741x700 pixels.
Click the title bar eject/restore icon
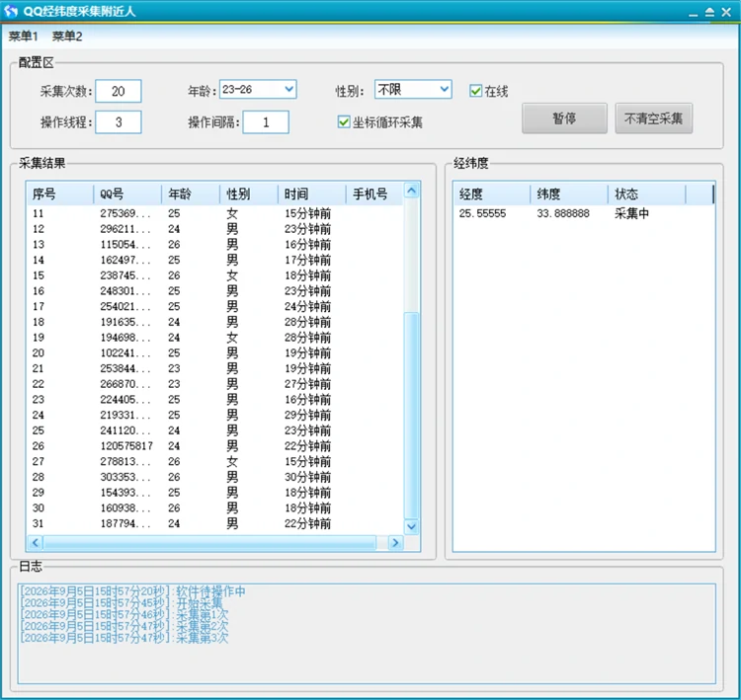coord(709,12)
